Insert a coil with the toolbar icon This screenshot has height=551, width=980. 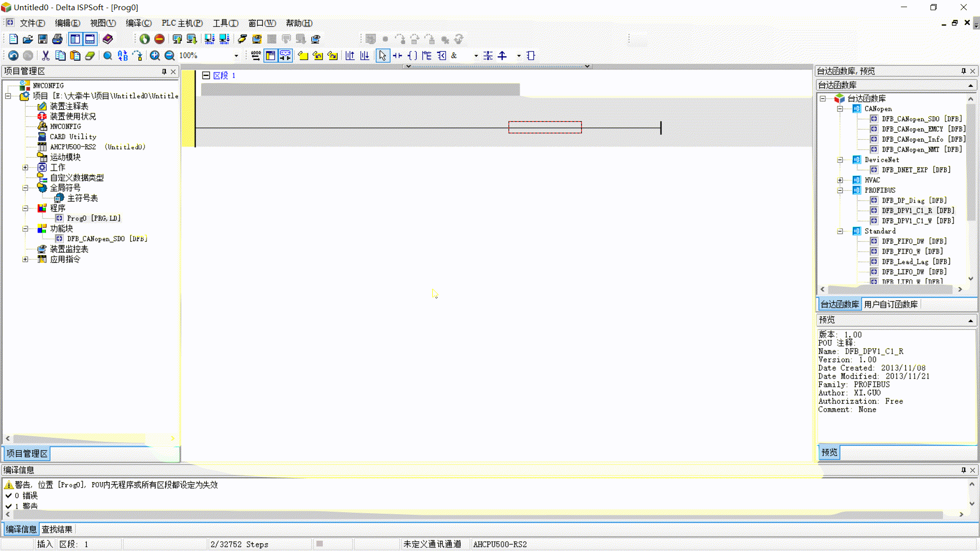click(412, 56)
